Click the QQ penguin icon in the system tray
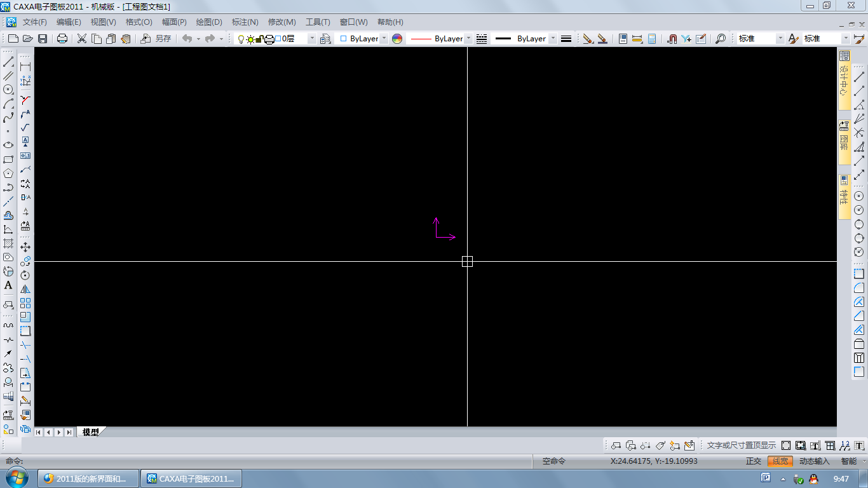The image size is (868, 488). [x=813, y=478]
